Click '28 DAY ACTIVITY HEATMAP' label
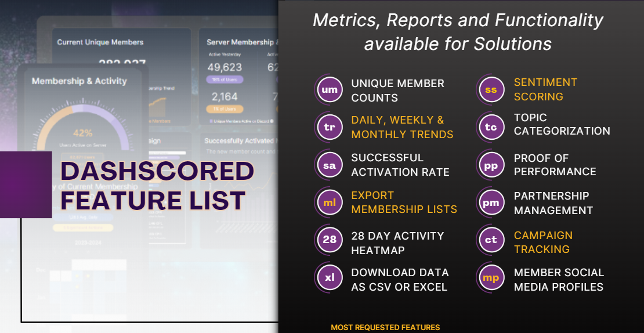Viewport: 644px width, 333px height. tap(397, 242)
